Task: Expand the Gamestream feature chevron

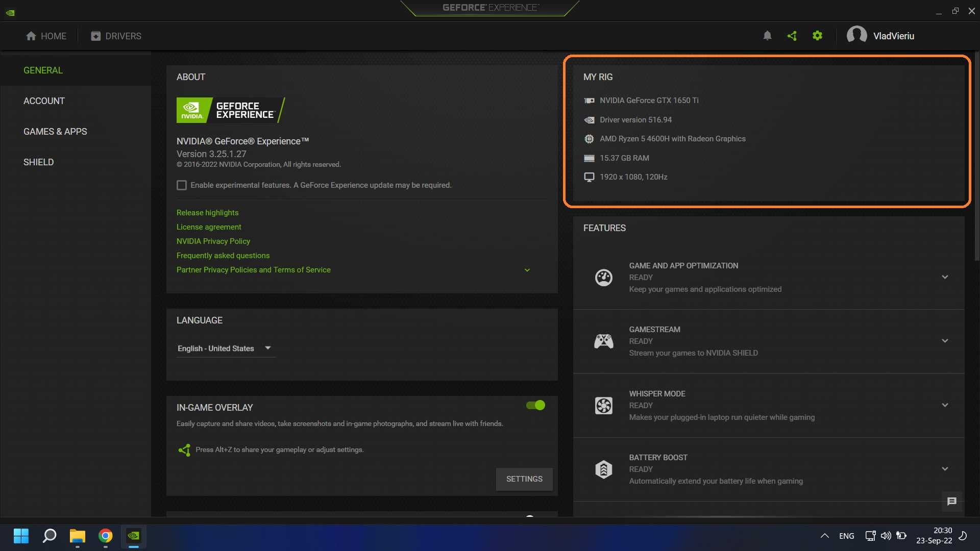Action: pos(945,341)
